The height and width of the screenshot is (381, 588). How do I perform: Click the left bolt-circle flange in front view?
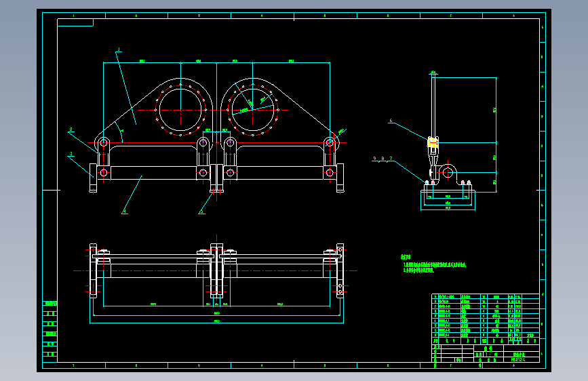[x=181, y=110]
